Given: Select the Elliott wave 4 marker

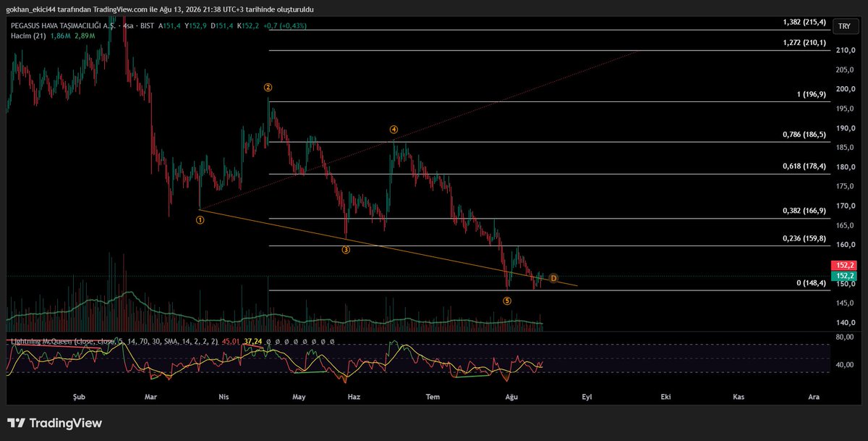Looking at the screenshot, I should (x=393, y=130).
